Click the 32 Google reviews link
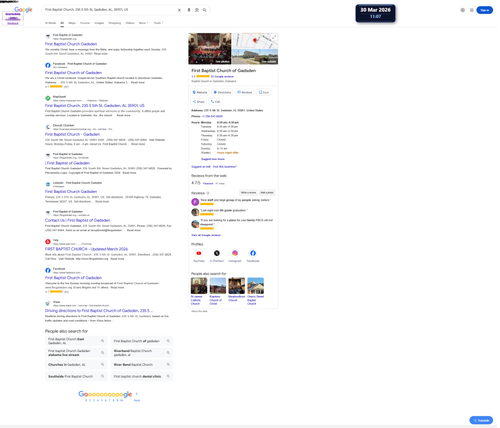500x428 pixels. click(222, 77)
